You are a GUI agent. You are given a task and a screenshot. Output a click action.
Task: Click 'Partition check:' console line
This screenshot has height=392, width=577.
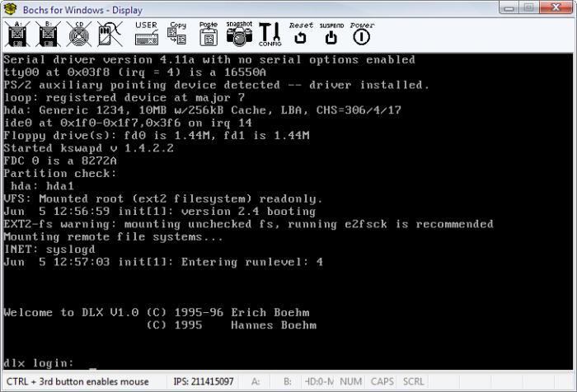tap(60, 174)
